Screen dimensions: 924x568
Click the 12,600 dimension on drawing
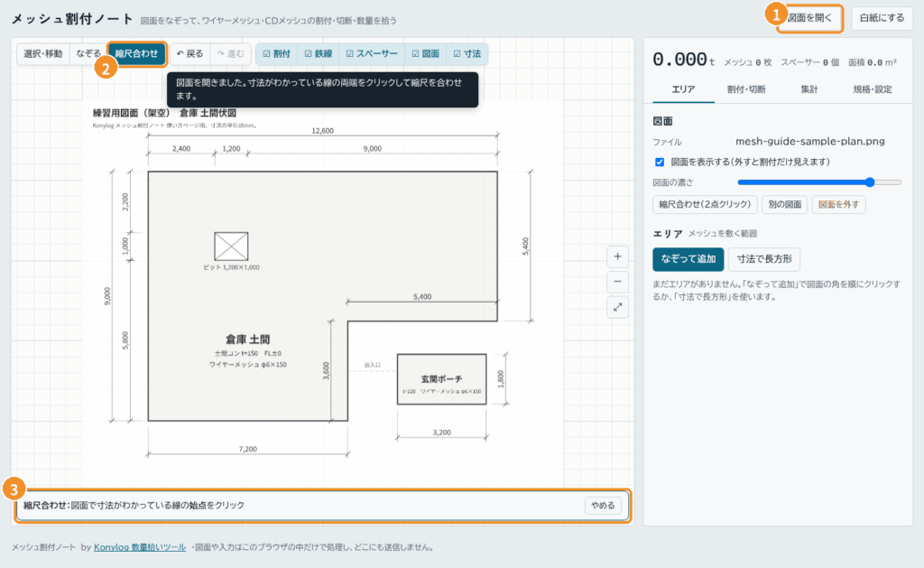coord(322,131)
